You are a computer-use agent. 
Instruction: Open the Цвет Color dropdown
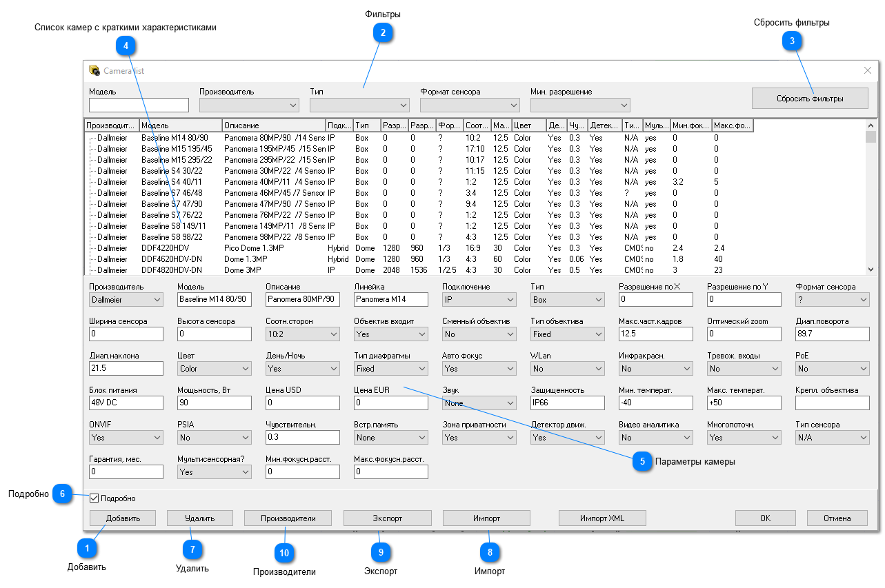(215, 369)
